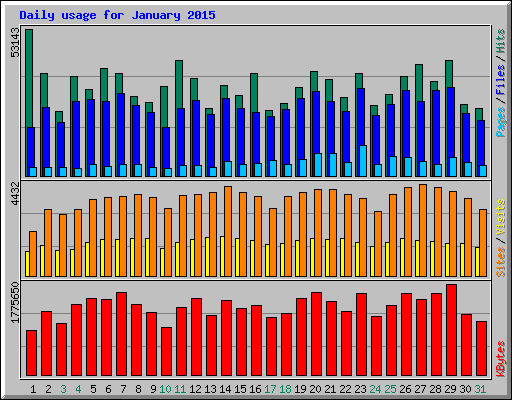Click the red KBytes bar for day 1

[31, 353]
